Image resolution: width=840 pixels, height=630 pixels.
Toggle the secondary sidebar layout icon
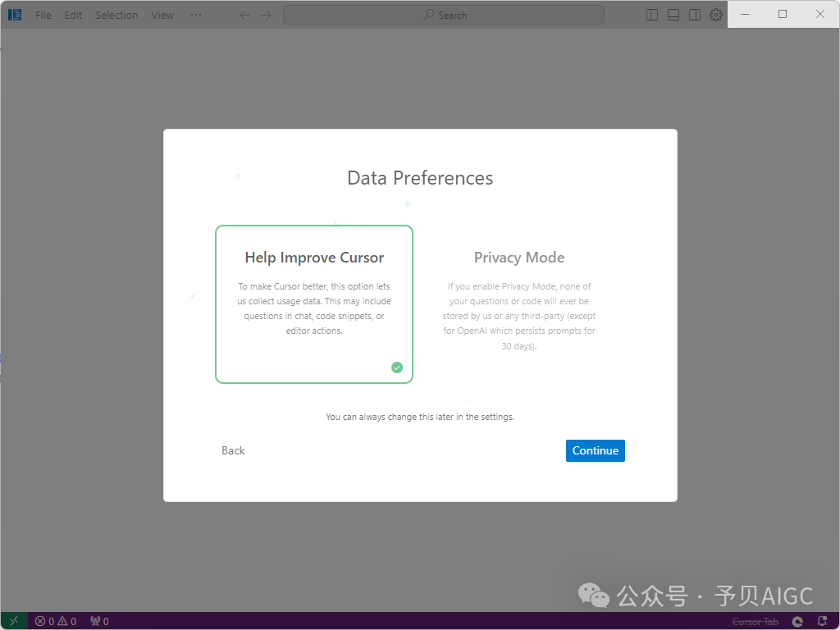click(695, 15)
